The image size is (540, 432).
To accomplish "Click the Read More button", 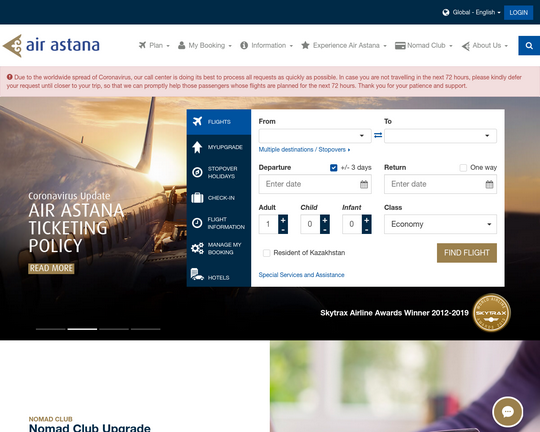I will 51,268.
